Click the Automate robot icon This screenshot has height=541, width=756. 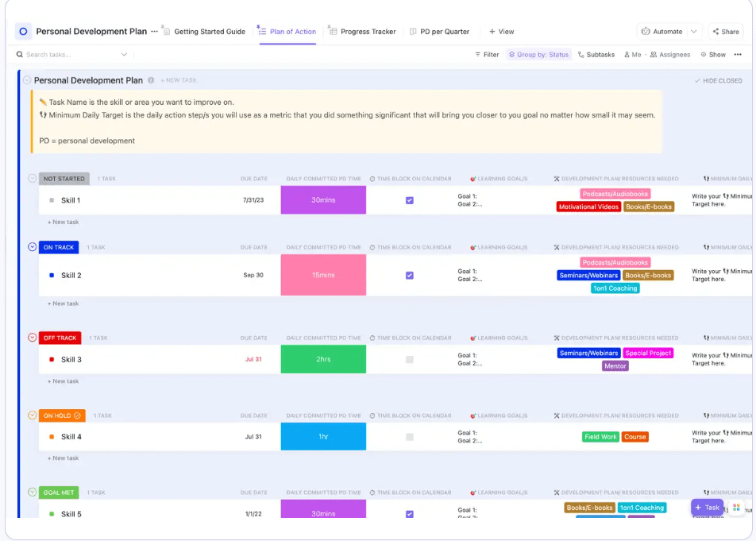645,31
